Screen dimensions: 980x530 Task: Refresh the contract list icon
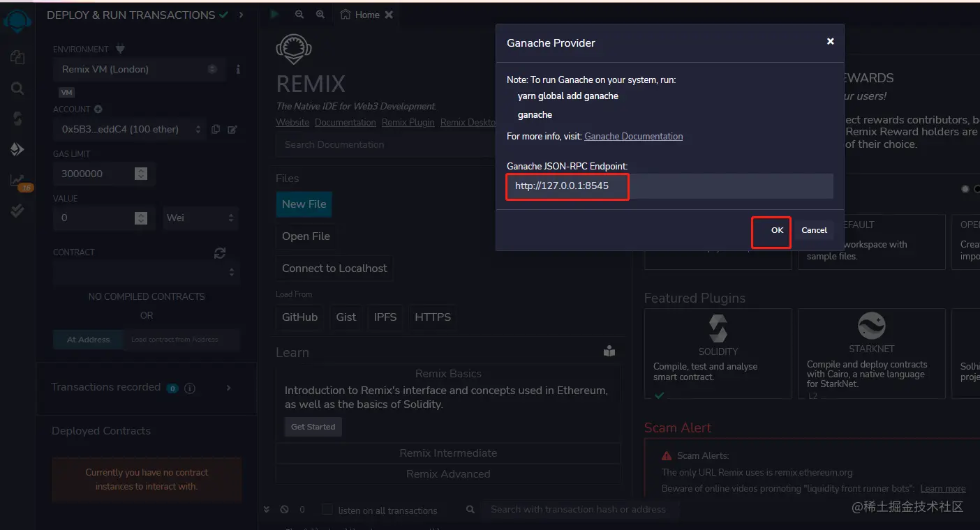click(x=220, y=253)
